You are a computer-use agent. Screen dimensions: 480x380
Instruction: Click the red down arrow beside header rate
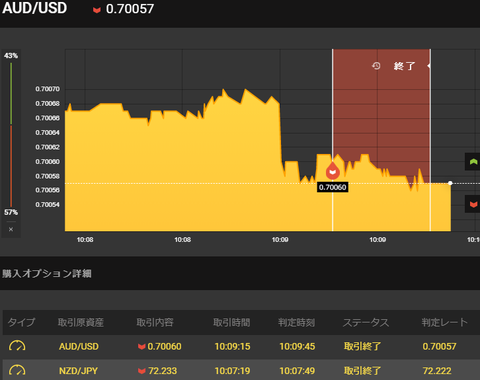point(97,10)
